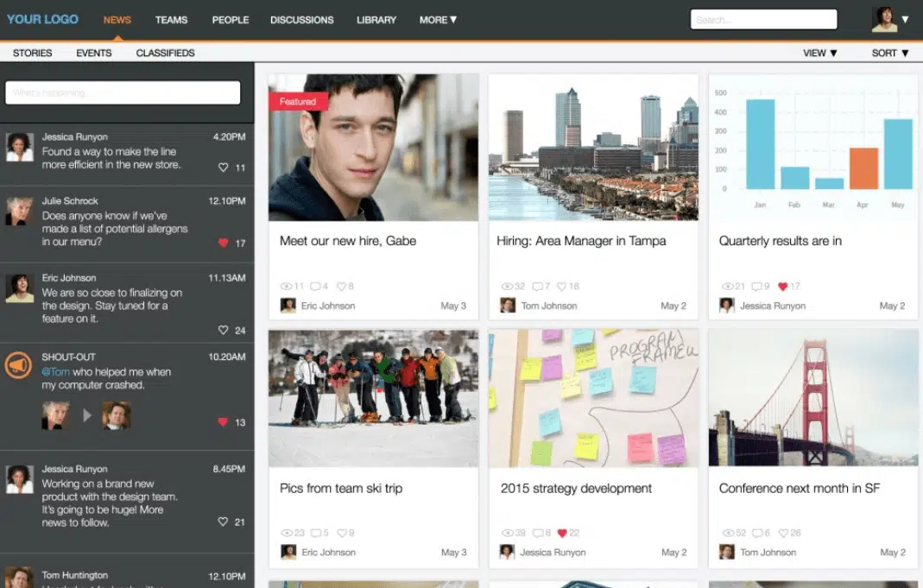The width and height of the screenshot is (923, 588).
Task: Switch to the TEAMS tab
Action: [171, 20]
